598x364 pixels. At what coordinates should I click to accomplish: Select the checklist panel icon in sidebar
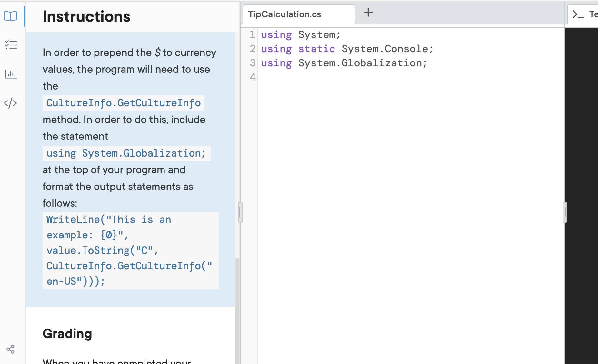tap(11, 45)
